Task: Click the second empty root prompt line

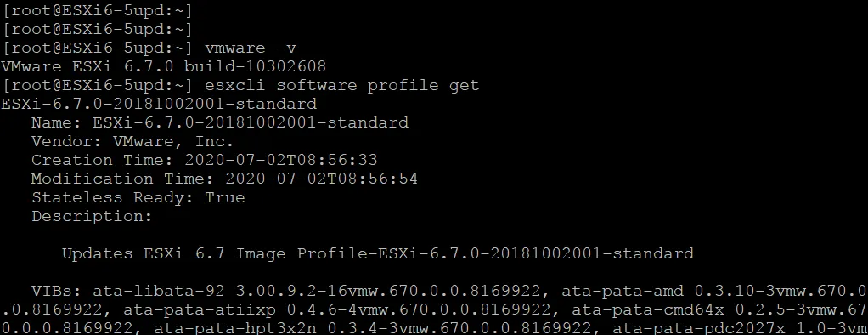Action: 96,30
